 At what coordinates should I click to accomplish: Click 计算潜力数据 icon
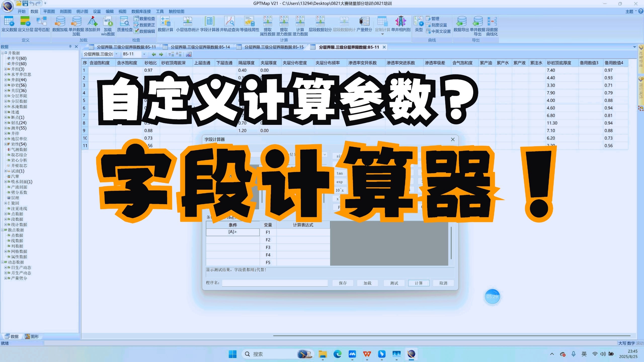(300, 26)
